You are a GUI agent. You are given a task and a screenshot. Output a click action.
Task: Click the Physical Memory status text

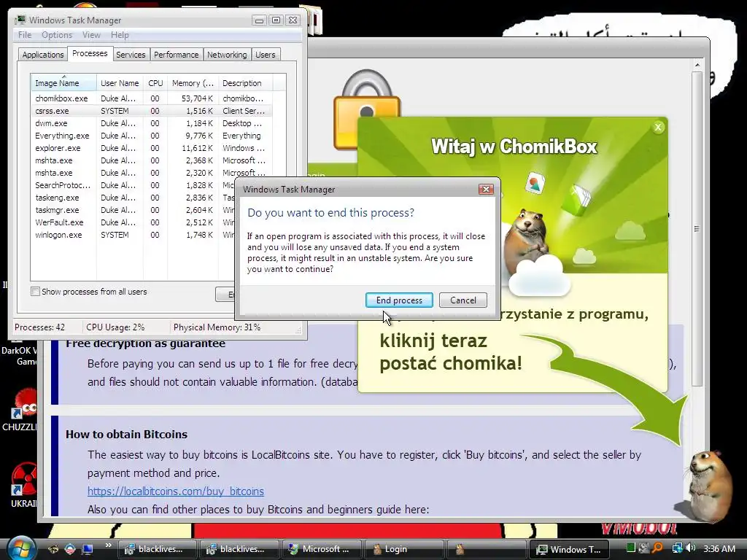click(x=217, y=327)
